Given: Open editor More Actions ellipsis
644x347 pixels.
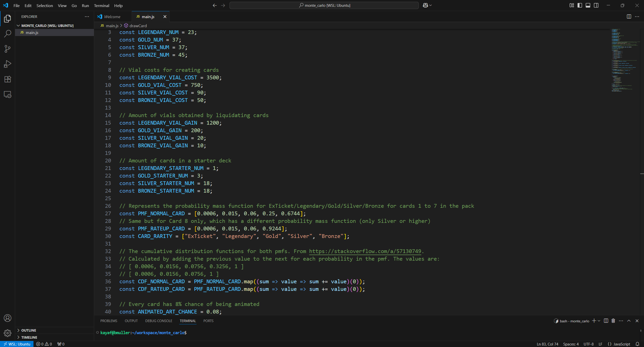Looking at the screenshot, I should click(637, 17).
